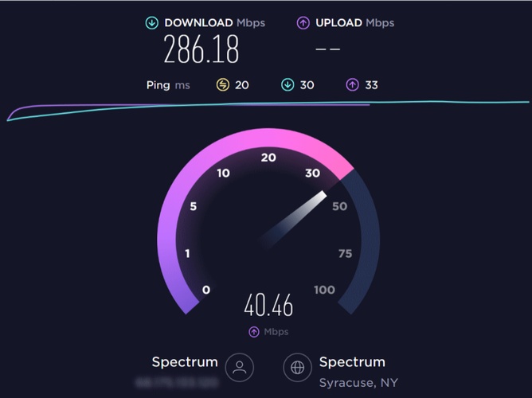Open the Spectrum server name link
The image size is (532, 398).
(352, 362)
